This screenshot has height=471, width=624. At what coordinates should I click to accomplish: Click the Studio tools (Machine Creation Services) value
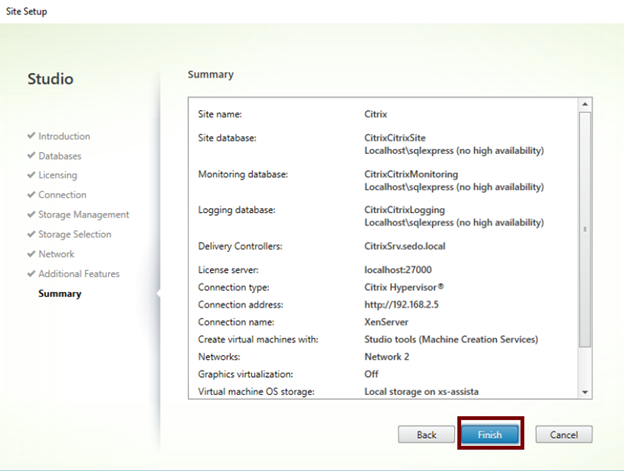pyautogui.click(x=451, y=339)
